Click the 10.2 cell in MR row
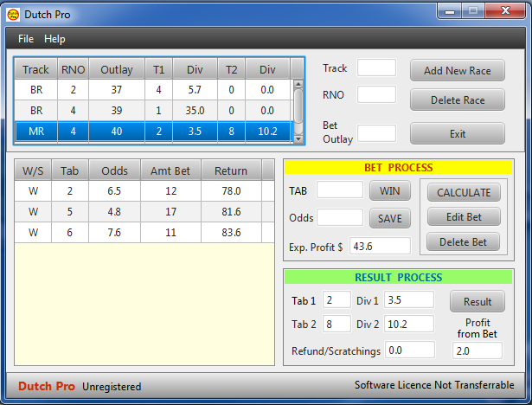The width and height of the screenshot is (532, 405). (267, 131)
